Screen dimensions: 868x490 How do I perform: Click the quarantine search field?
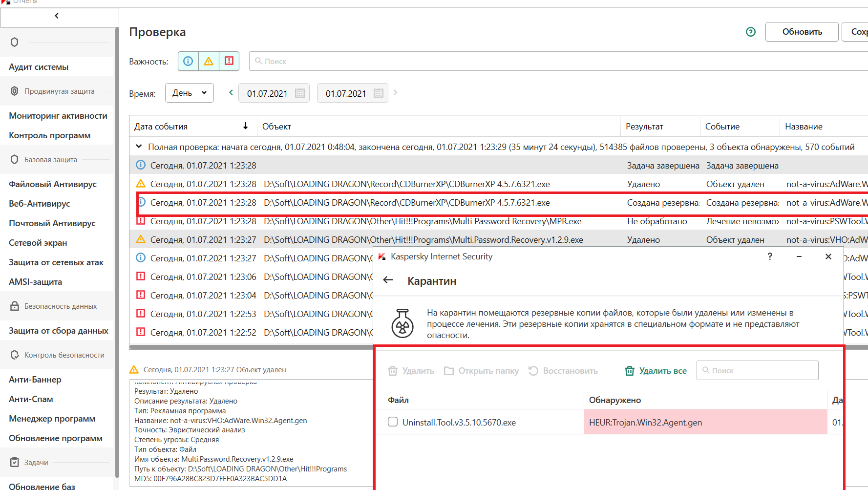[x=757, y=370]
